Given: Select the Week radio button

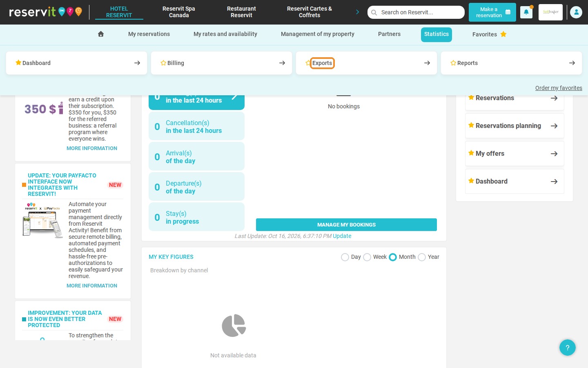Looking at the screenshot, I should (x=367, y=257).
